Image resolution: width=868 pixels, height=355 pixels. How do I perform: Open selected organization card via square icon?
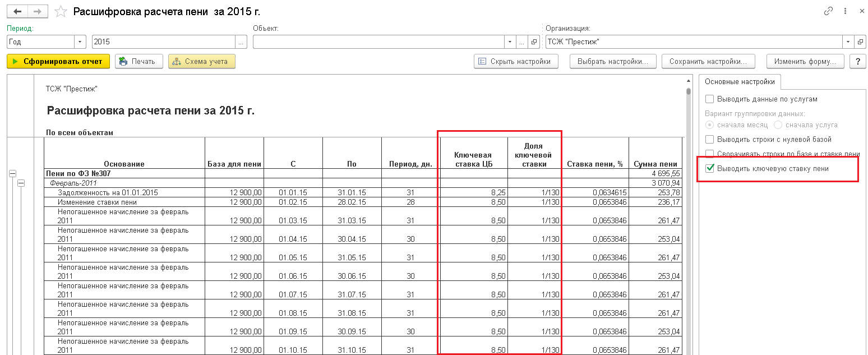click(x=860, y=42)
